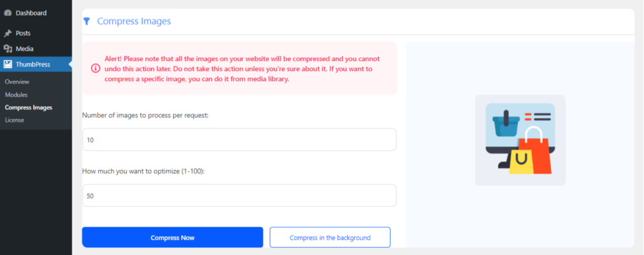Click the Compress Now button
The image size is (644, 255).
(172, 237)
